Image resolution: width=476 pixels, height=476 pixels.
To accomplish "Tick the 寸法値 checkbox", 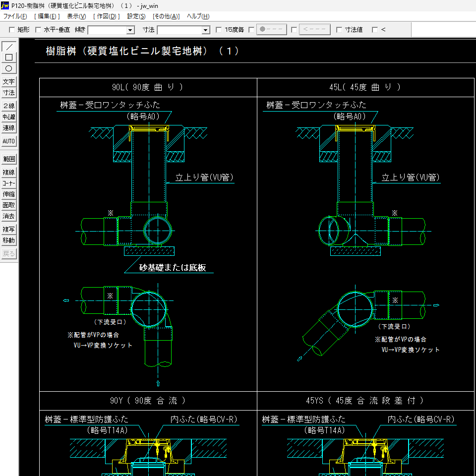I will click(x=339, y=30).
